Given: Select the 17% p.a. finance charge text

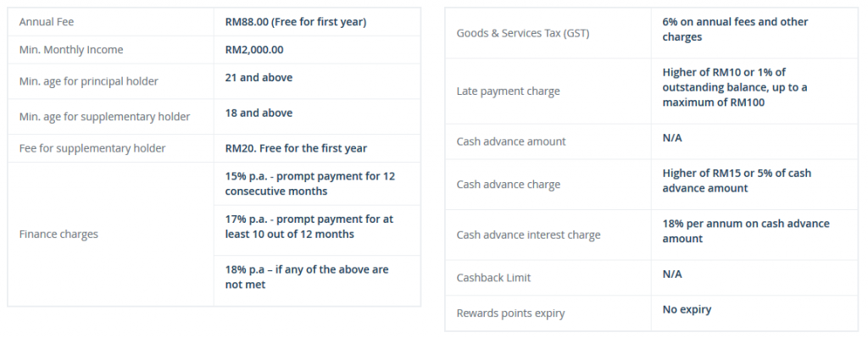Looking at the screenshot, I should [x=309, y=227].
